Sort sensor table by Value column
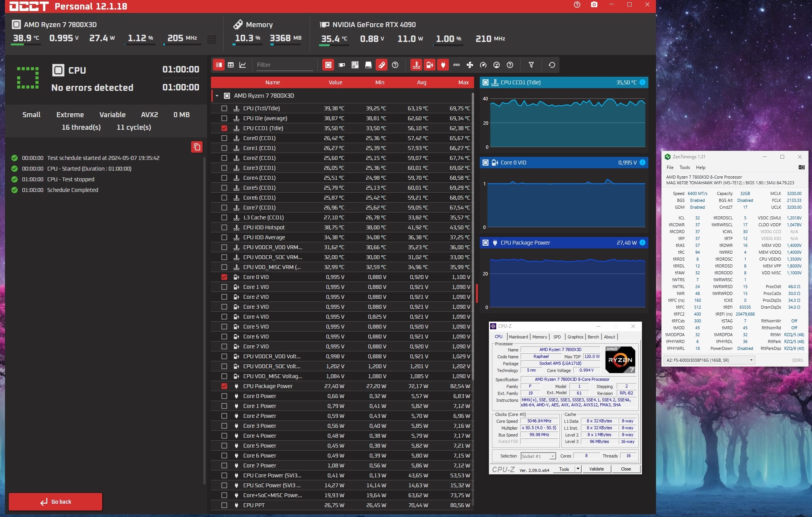The height and width of the screenshot is (517, 812). (336, 82)
